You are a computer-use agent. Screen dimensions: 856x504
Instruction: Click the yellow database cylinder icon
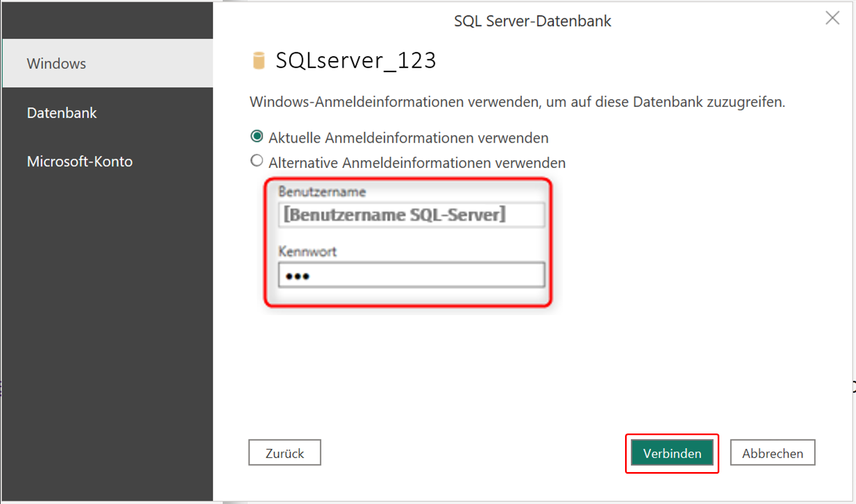coord(259,60)
